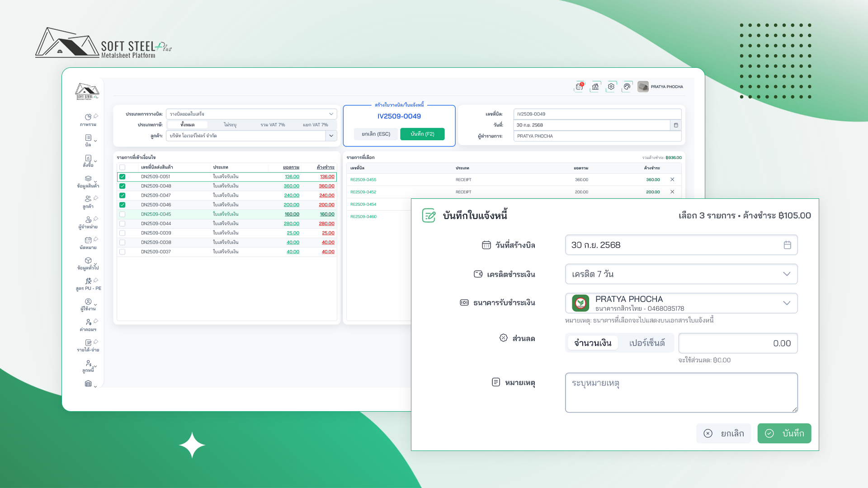This screenshot has width=868, height=488.
Task: Open the theme palette icon in top bar
Action: [627, 87]
